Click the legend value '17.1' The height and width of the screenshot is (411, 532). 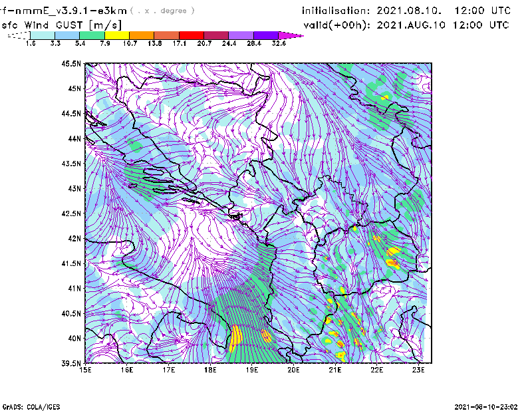pyautogui.click(x=180, y=43)
